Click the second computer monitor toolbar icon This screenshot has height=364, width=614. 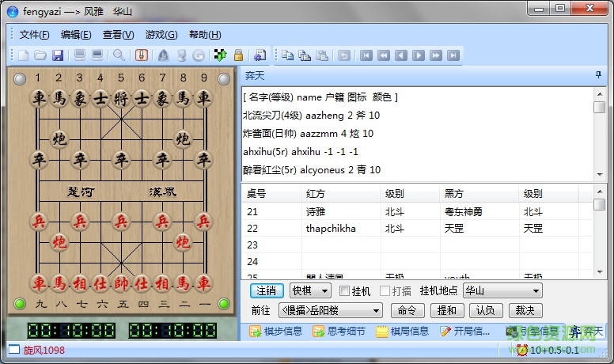[x=97, y=55]
